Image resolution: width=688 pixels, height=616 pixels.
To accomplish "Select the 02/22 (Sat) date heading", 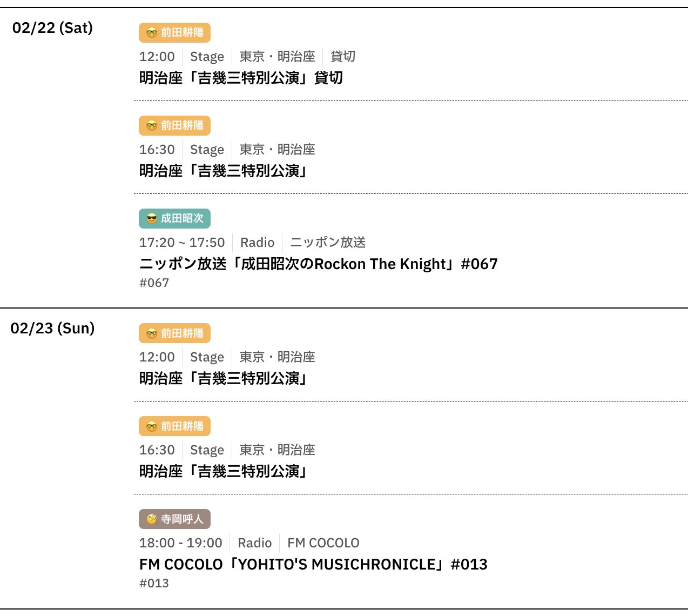I will point(52,28).
